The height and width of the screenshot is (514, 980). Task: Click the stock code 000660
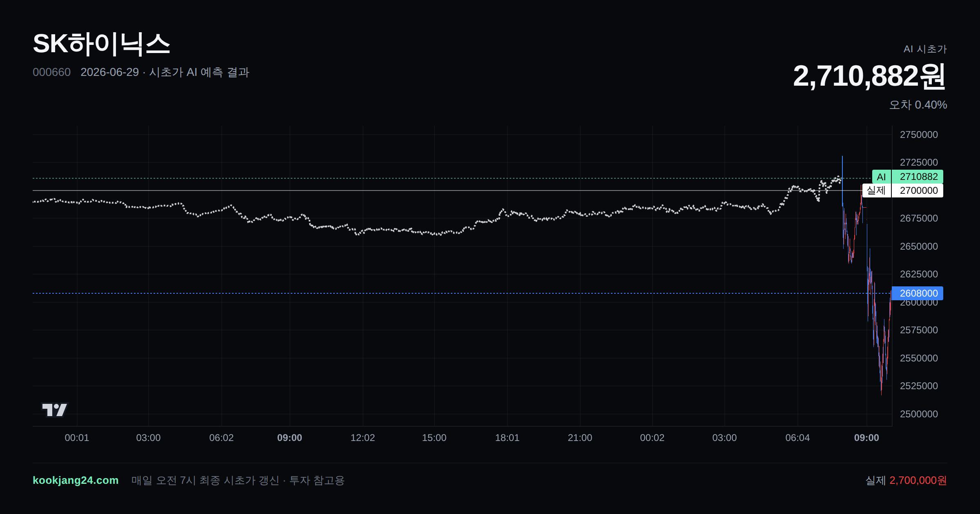(x=51, y=72)
